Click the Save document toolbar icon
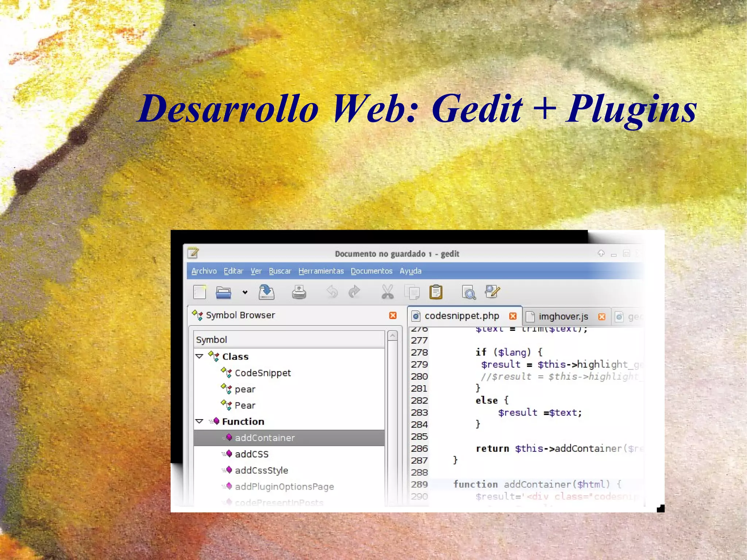This screenshot has height=560, width=747. tap(267, 292)
